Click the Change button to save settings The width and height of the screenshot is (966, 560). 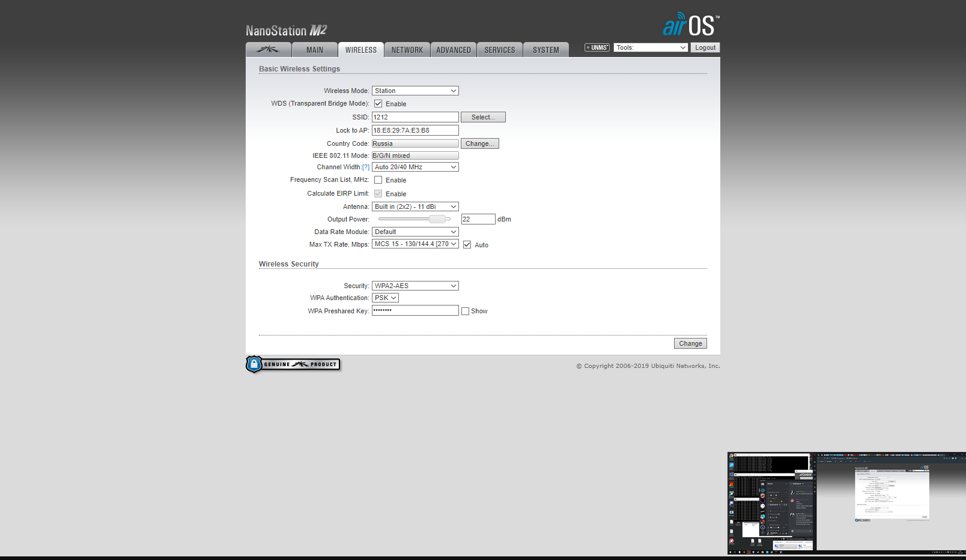click(690, 343)
